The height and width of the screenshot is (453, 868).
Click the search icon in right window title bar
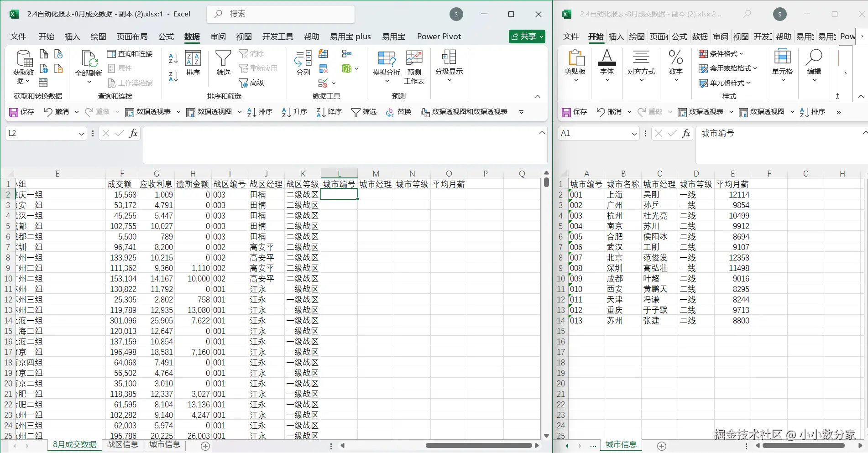tap(747, 14)
